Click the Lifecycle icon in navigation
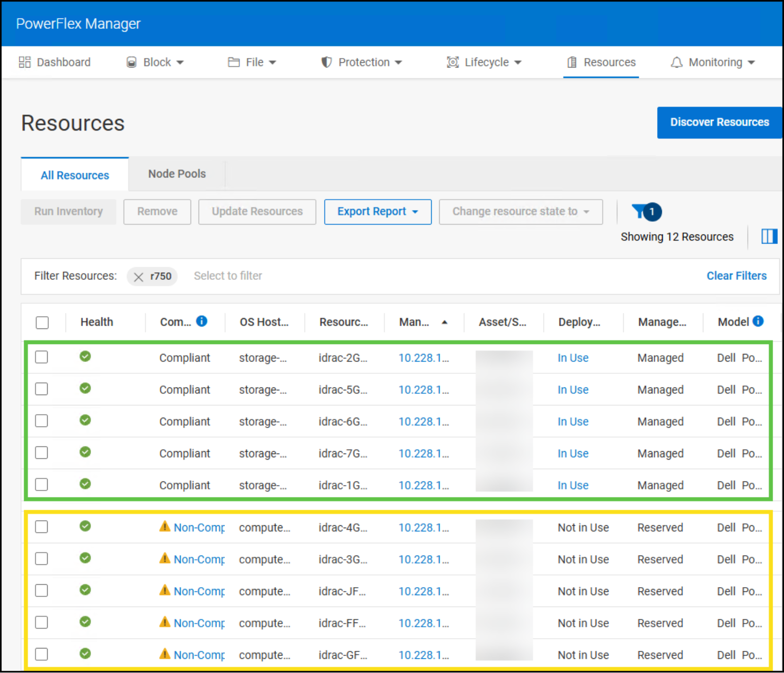 point(452,62)
